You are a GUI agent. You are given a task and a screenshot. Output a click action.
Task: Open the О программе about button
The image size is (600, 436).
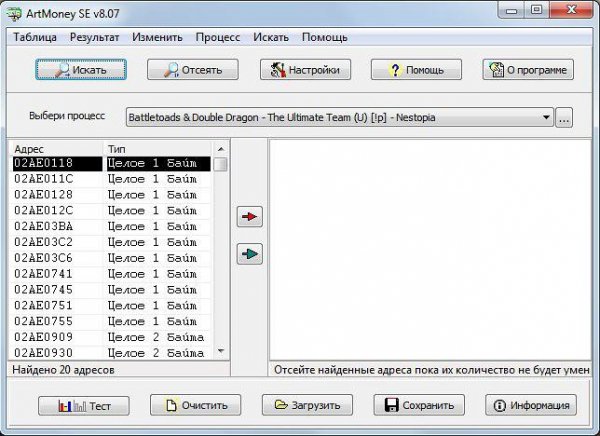(528, 70)
